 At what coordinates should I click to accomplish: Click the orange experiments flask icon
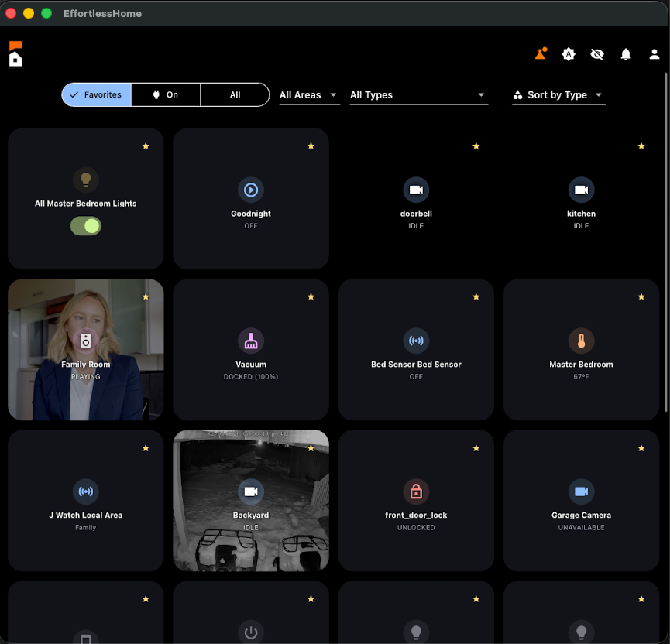click(540, 53)
